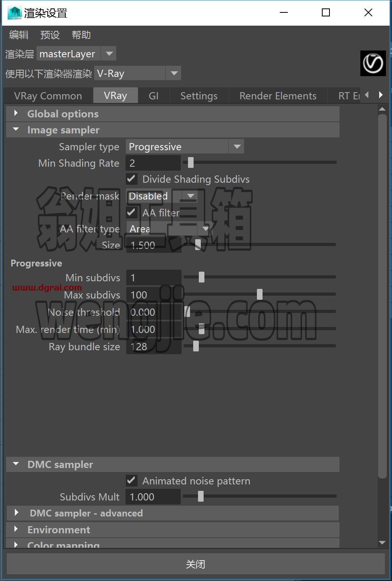This screenshot has height=581, width=392.
Task: Switch to the Settings tab
Action: (199, 96)
